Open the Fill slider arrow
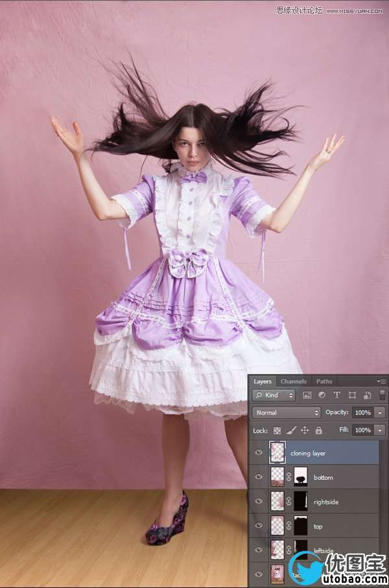 [x=381, y=430]
